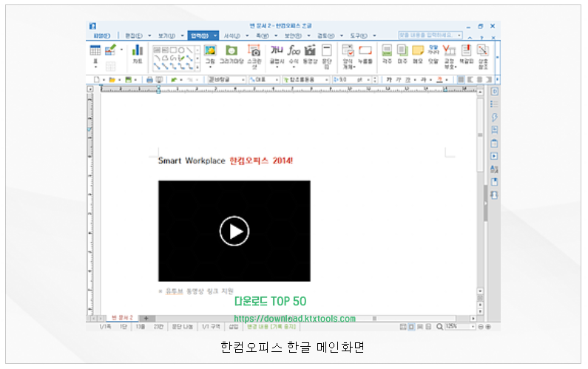The height and width of the screenshot is (369, 588).
Task: Toggle italic 가 formatting
Action: click(x=398, y=80)
